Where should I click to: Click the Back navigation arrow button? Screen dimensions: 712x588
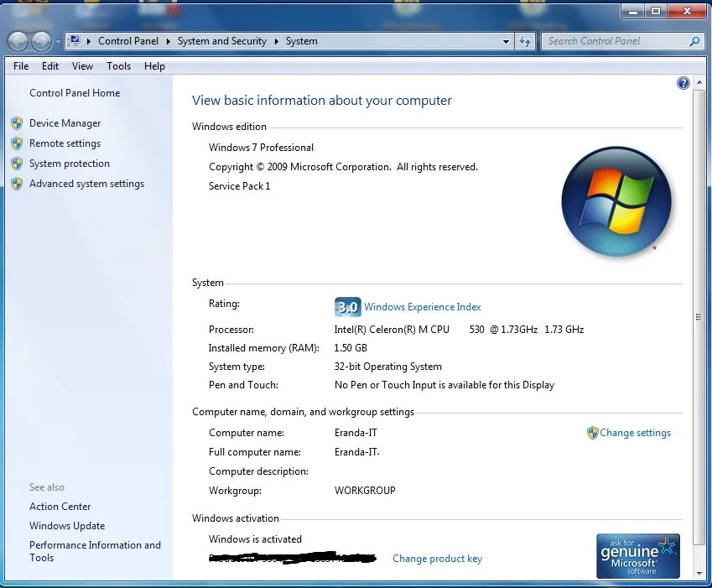tap(18, 42)
